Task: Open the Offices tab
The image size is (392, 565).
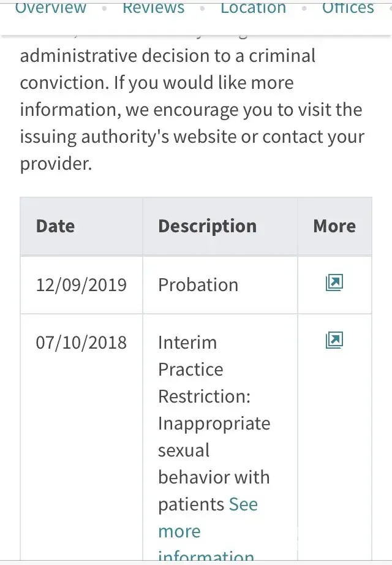Action: pyautogui.click(x=348, y=8)
